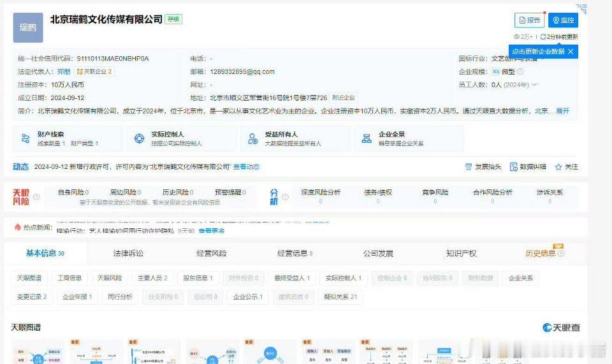
Task: Click 查看更多 in hot news
Action: pos(212,231)
